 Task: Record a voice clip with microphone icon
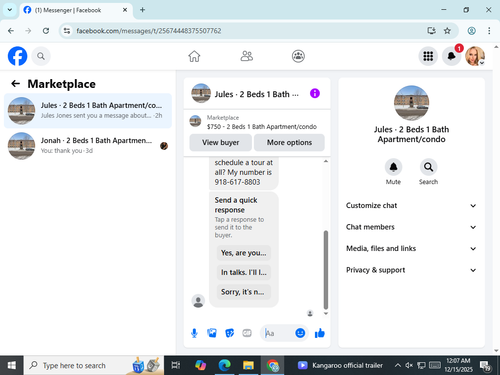(194, 333)
